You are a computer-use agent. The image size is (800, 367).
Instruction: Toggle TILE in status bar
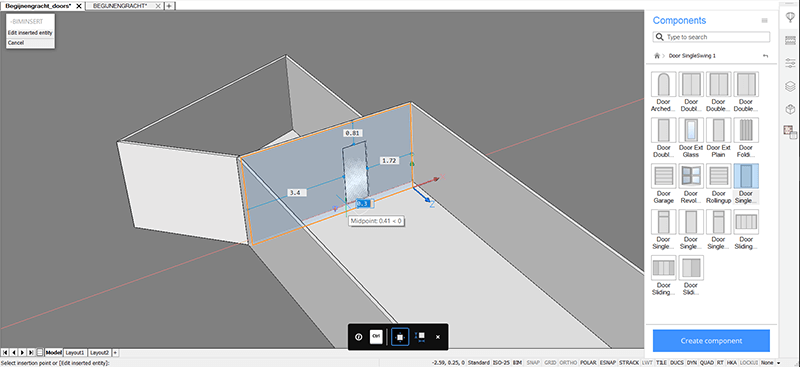pos(662,362)
